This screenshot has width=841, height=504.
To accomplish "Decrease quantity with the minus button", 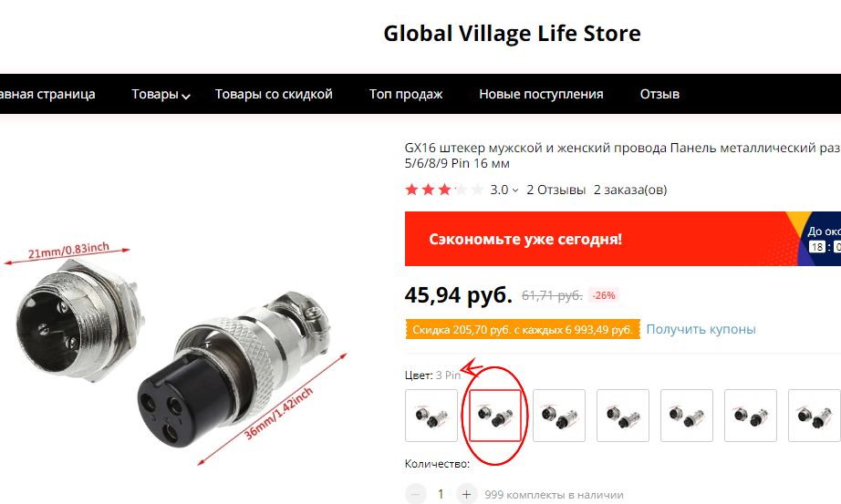I will (415, 494).
